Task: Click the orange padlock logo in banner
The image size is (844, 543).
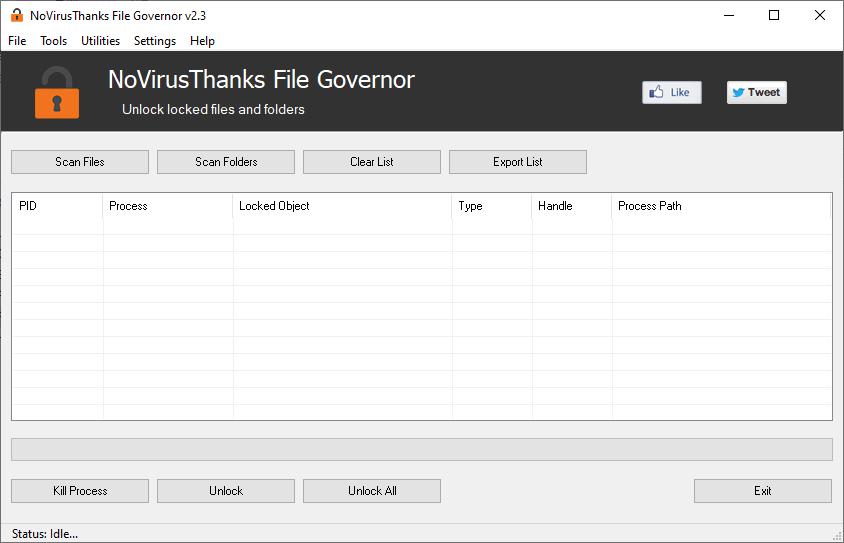Action: point(57,93)
